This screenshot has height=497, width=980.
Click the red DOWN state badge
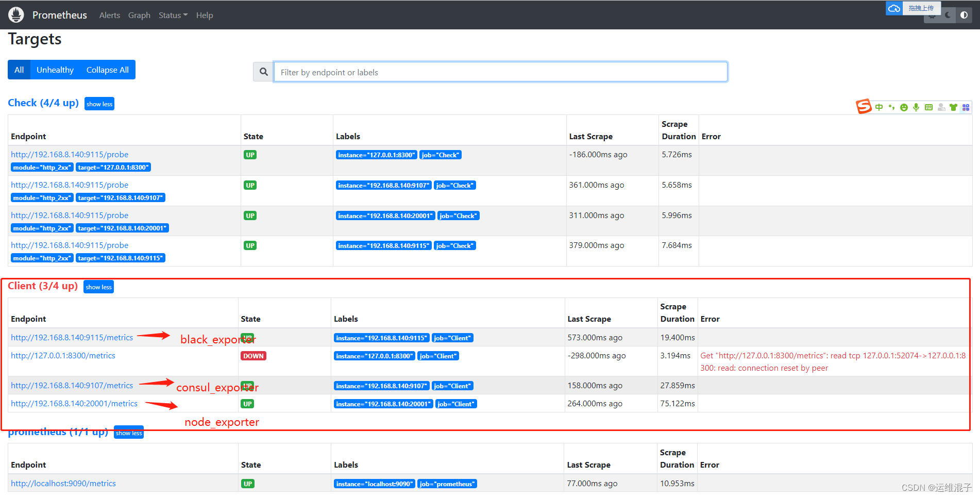pyautogui.click(x=254, y=356)
